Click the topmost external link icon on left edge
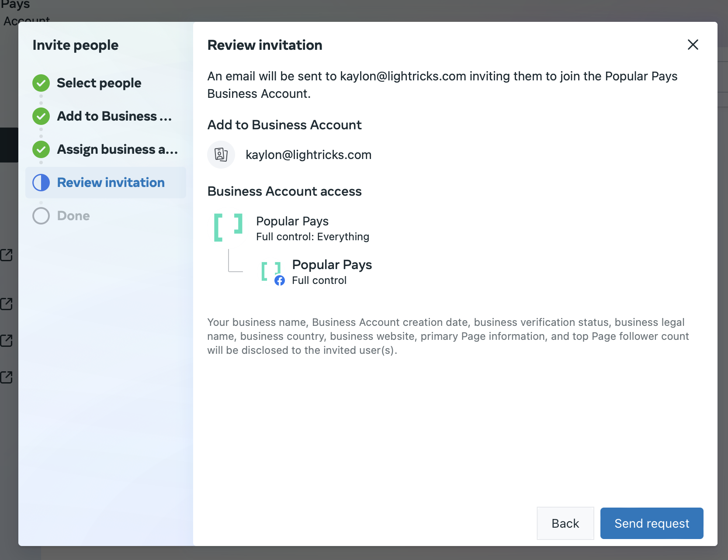 pos(7,255)
